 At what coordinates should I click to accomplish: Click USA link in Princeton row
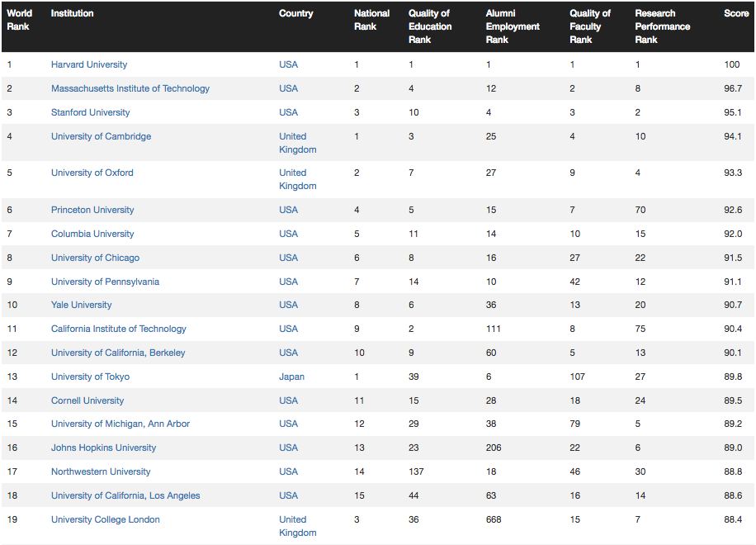click(x=288, y=210)
